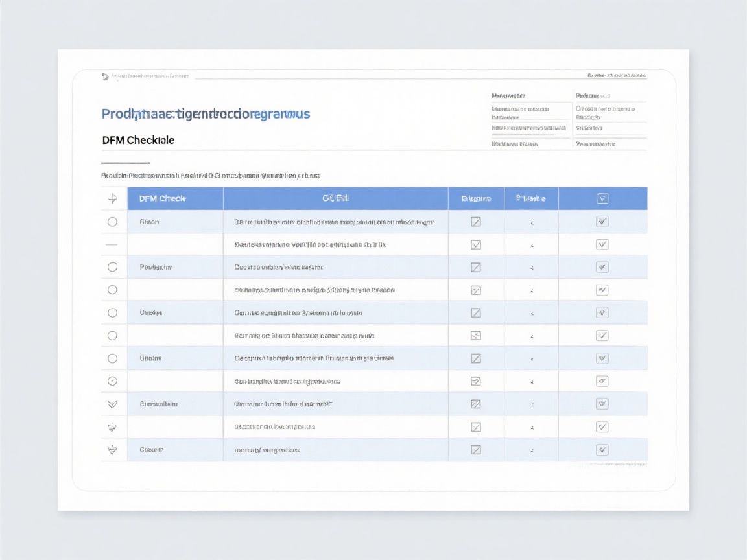Select the crosshair icon in the table header
This screenshot has height=560, width=747.
click(x=113, y=198)
